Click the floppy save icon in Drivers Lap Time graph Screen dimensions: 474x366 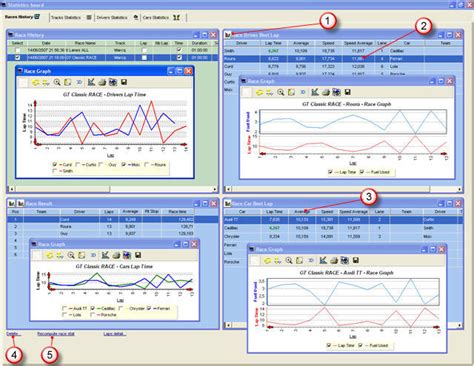coord(124,82)
